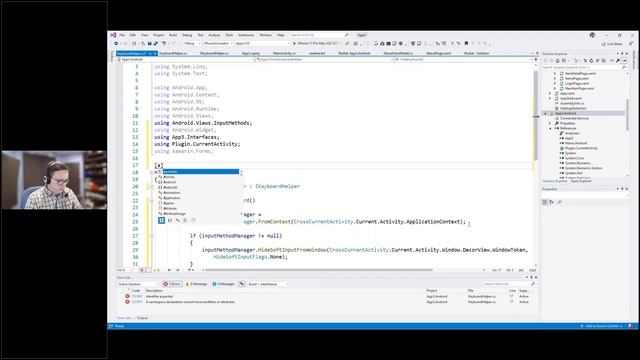Viewport: 640px width, 360px height.
Task: Open the Entire Solution scope dropdown
Action: 138,284
